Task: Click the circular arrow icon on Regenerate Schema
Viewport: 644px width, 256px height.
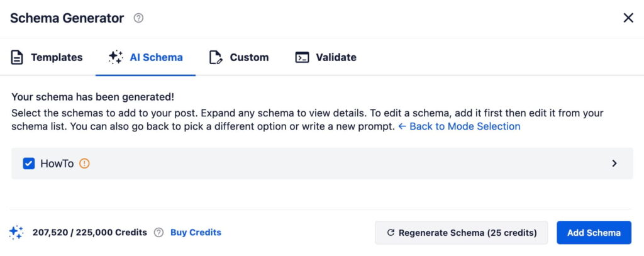Action: 391,233
